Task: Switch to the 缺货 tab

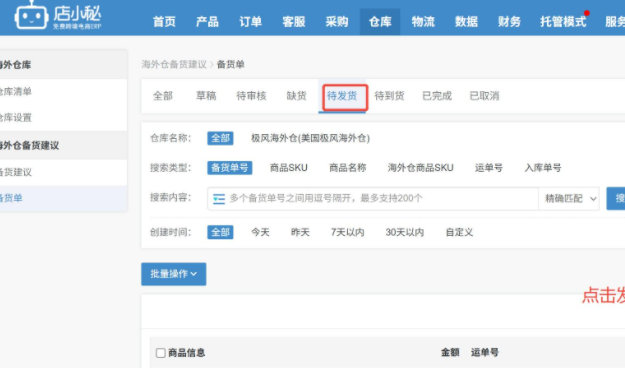Action: pos(297,96)
